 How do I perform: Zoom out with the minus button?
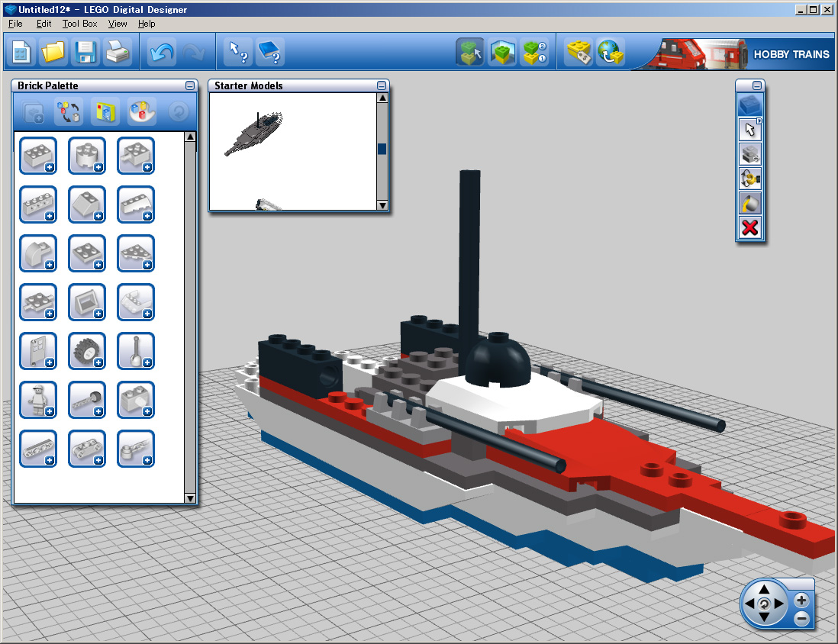tap(801, 618)
